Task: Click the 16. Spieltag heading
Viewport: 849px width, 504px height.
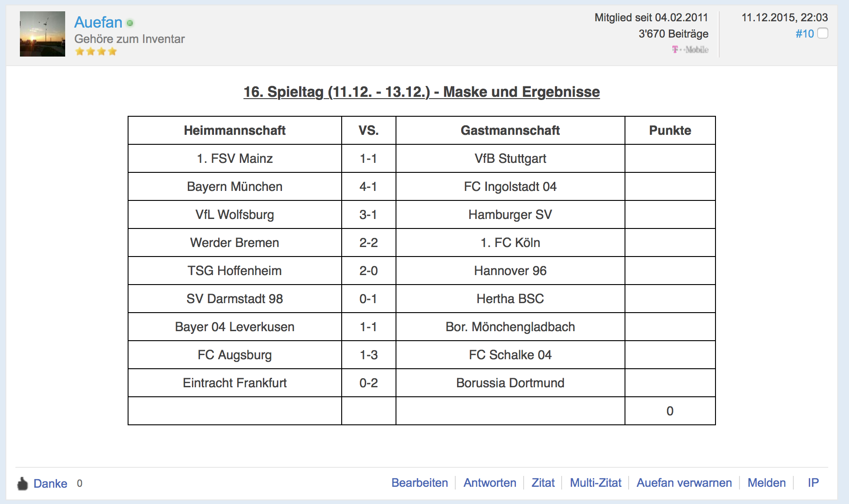Action: [x=422, y=92]
